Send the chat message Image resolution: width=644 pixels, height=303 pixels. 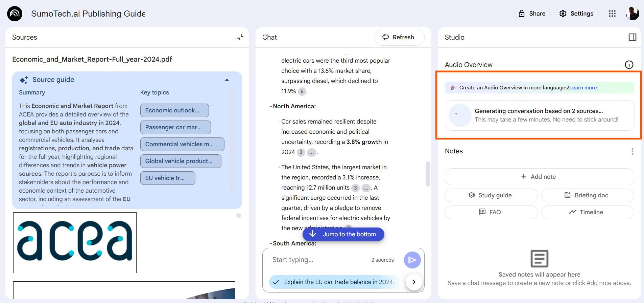(412, 260)
